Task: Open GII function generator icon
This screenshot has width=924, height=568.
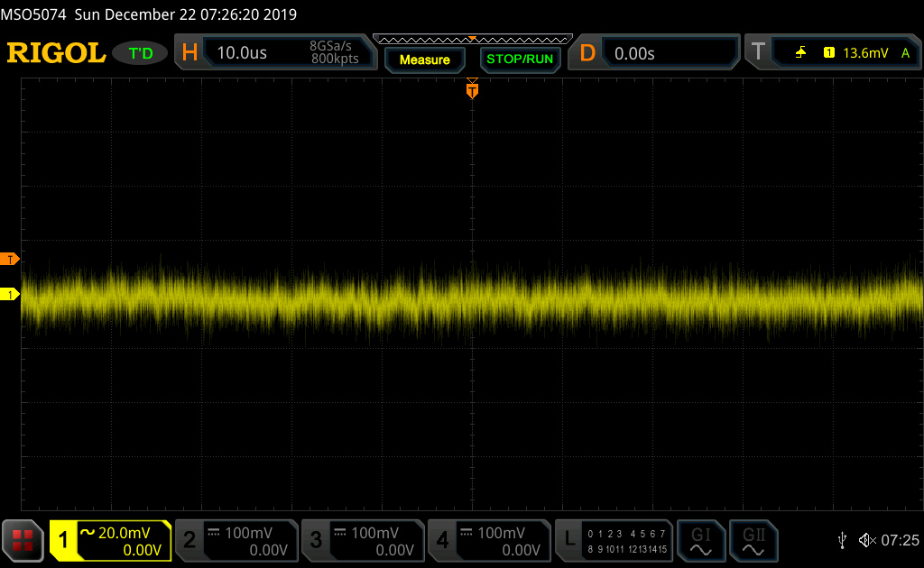Action: point(753,541)
